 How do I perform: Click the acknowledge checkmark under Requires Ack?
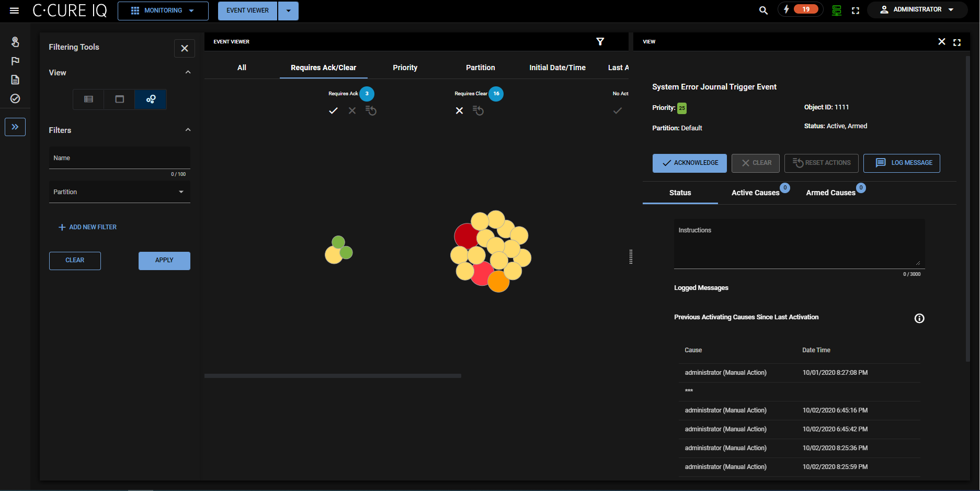coord(333,110)
